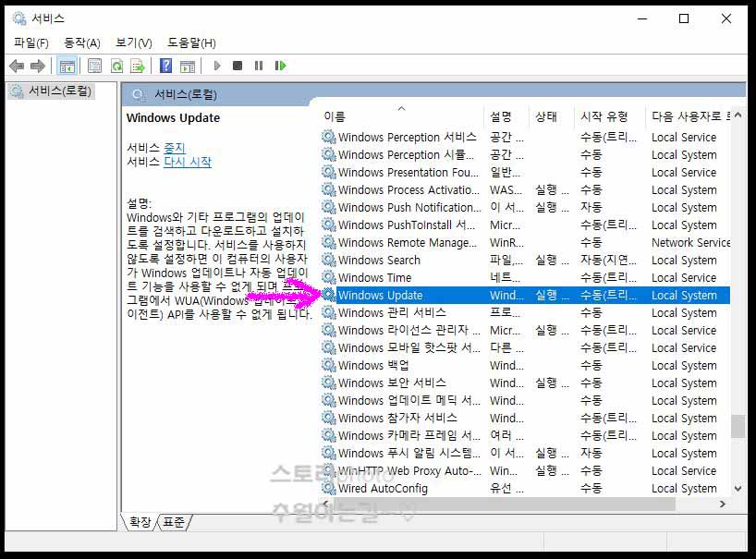Click the Refresh toolbar icon
Image resolution: width=756 pixels, height=559 pixels.
(x=116, y=66)
